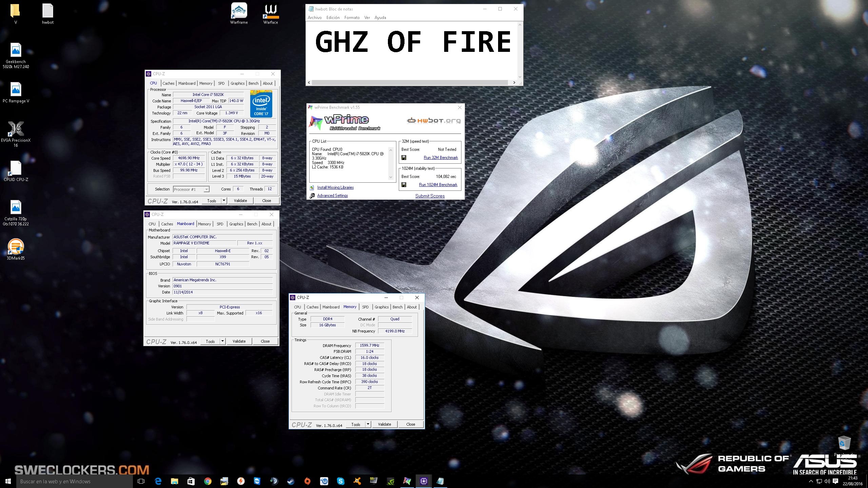
Task: Expand Tools dropdown arrow in top CPU-Z window
Action: pyautogui.click(x=224, y=201)
